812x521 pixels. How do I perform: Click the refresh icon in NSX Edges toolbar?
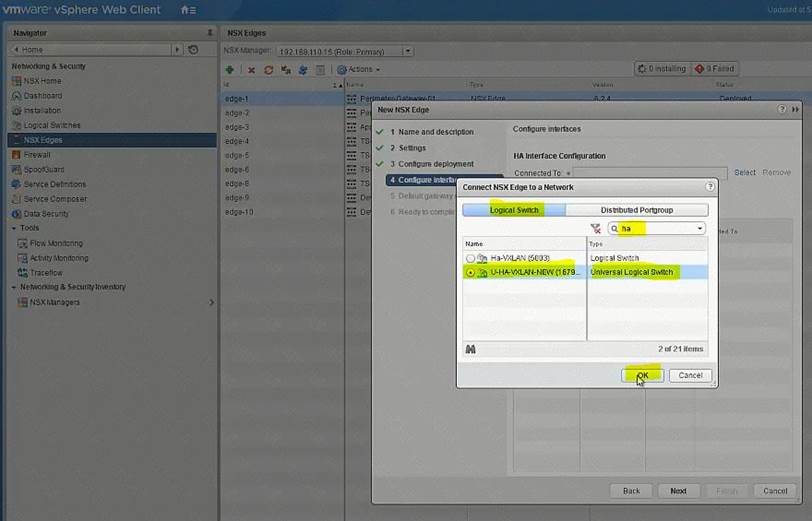[x=268, y=70]
